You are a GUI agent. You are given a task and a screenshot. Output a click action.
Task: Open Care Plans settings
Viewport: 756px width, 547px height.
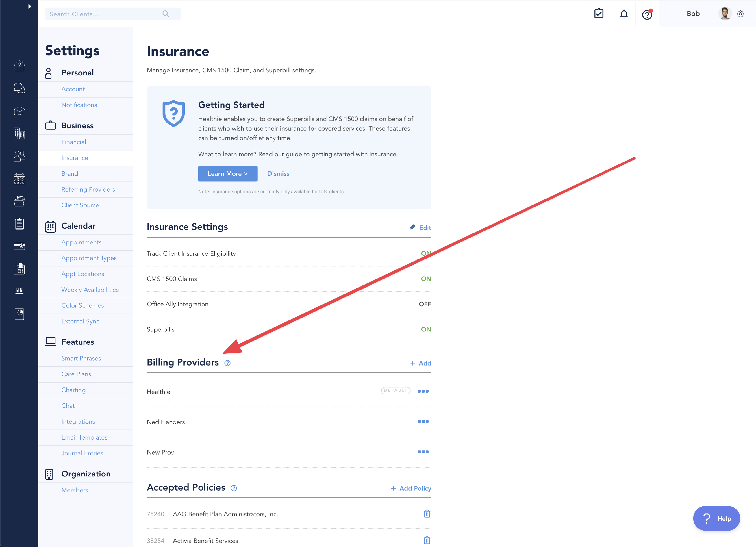[76, 374]
